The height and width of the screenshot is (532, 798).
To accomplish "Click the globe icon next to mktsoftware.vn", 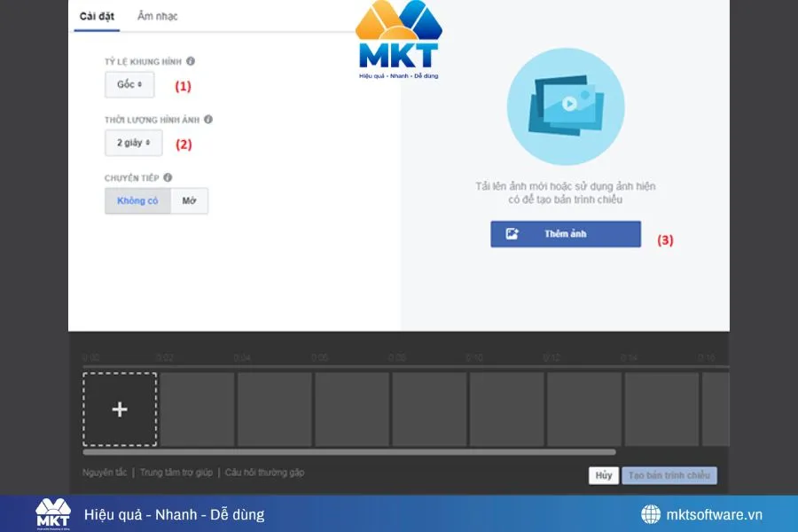I will point(650,514).
